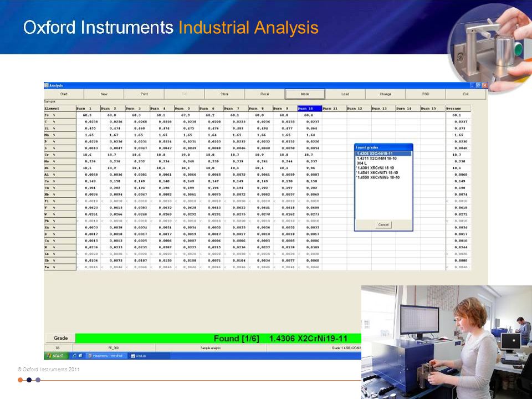The image size is (532, 399).
Task: Open the Windows start menu
Action: pos(55,356)
